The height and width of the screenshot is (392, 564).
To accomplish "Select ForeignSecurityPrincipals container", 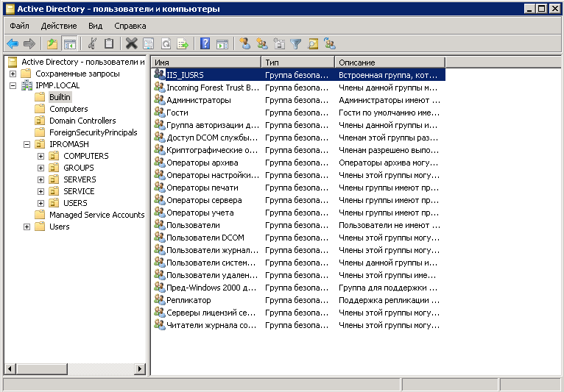I will pyautogui.click(x=94, y=132).
